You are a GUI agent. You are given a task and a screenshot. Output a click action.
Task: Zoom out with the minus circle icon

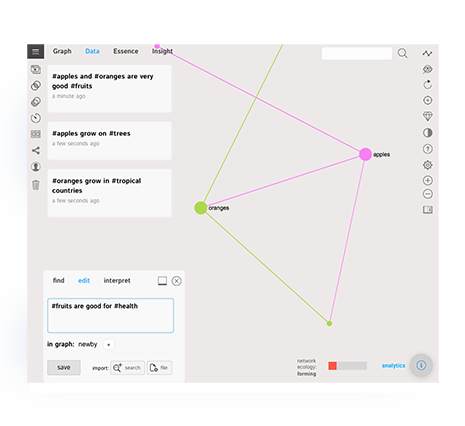pos(428,194)
